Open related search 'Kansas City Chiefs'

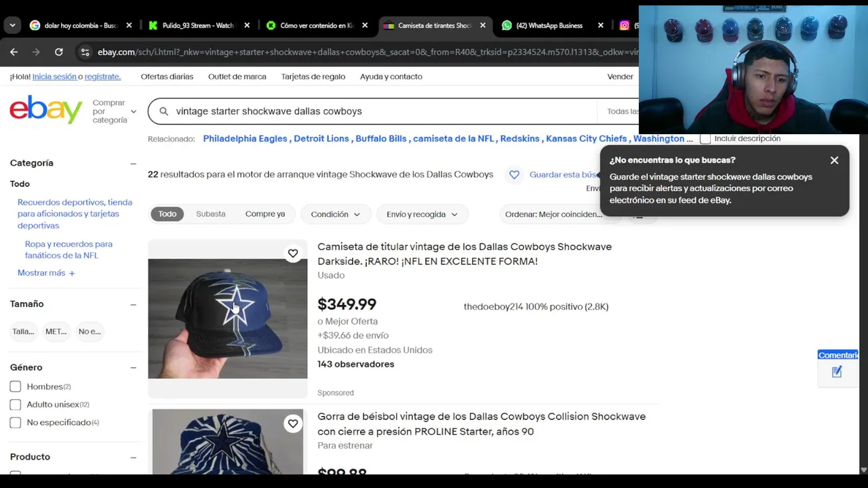(587, 138)
